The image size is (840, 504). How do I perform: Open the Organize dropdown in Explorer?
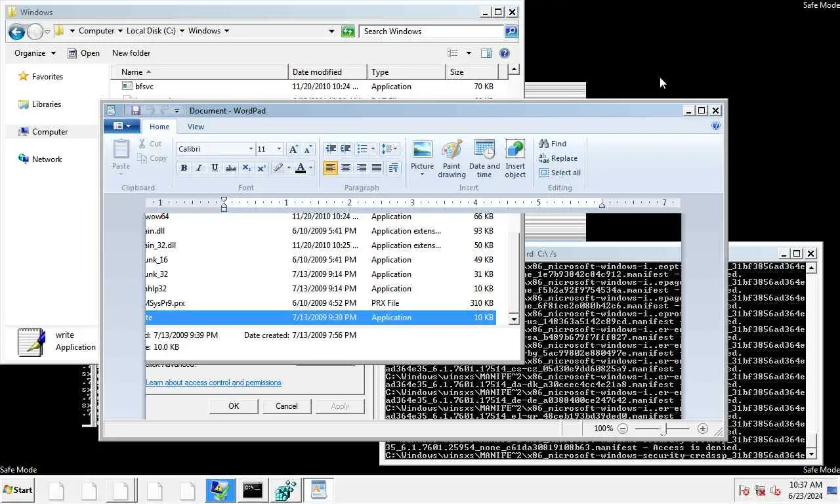click(35, 53)
